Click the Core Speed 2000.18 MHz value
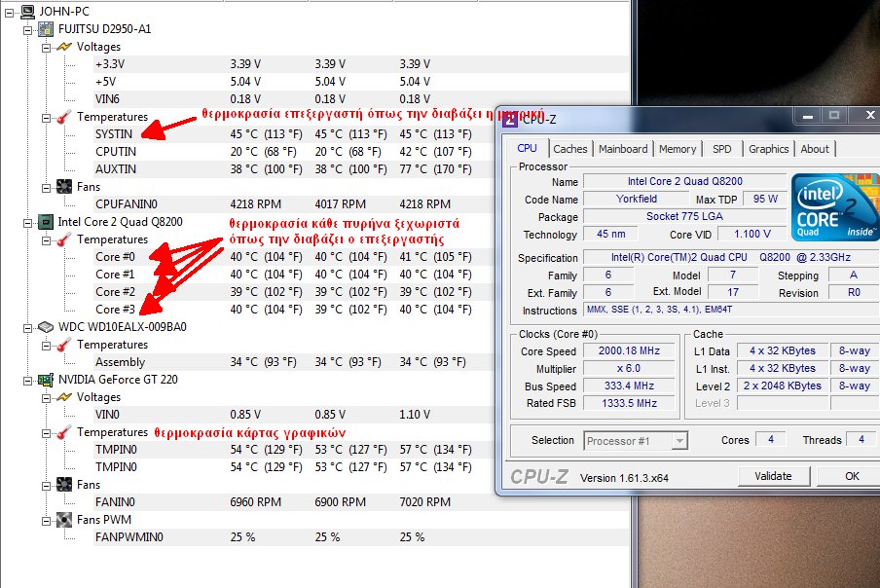880x588 pixels. coord(629,350)
